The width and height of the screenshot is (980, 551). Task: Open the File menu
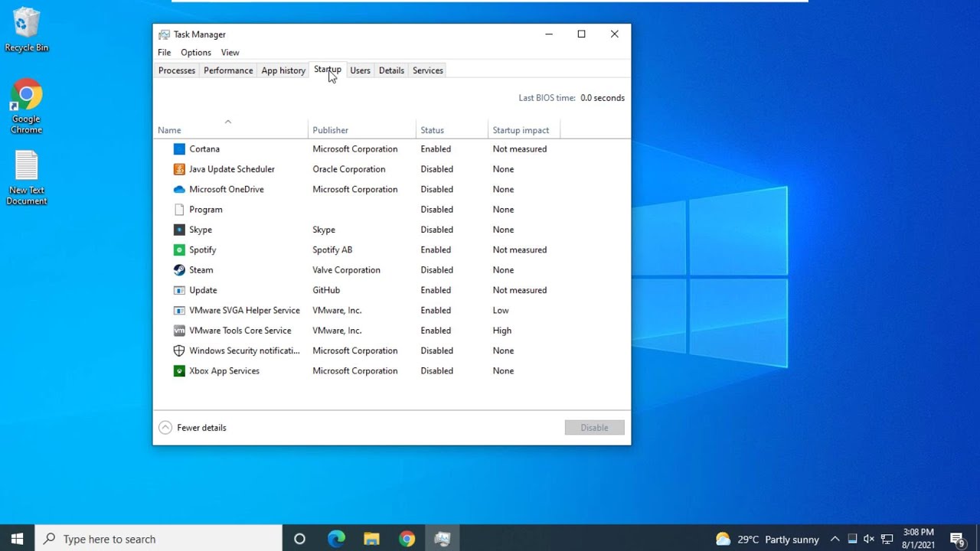click(x=165, y=53)
